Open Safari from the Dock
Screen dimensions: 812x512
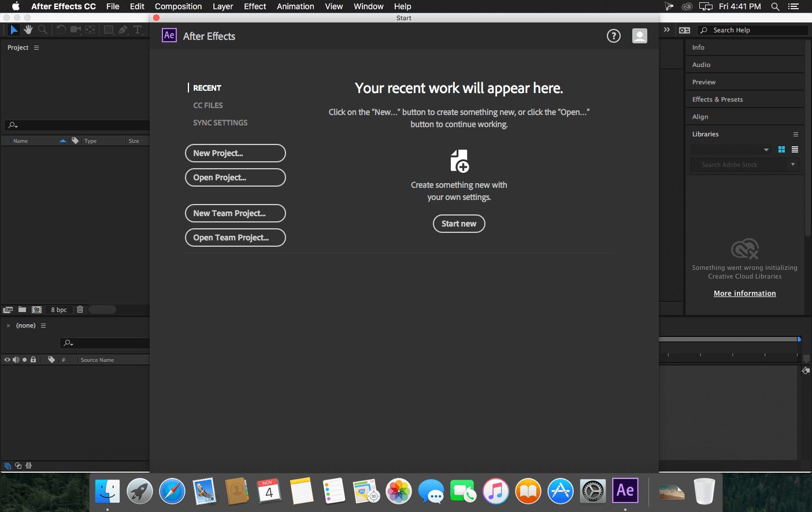point(172,491)
